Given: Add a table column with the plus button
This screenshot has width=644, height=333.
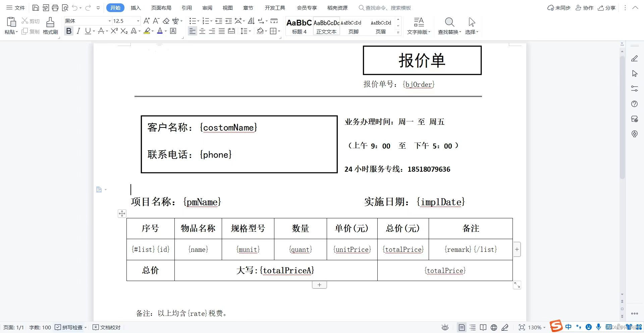Looking at the screenshot, I should click(517, 249).
